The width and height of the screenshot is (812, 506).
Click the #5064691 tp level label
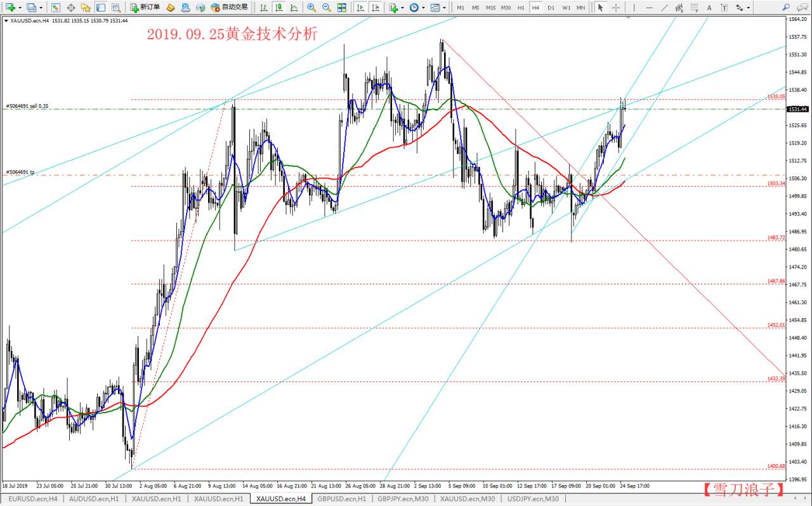20,172
